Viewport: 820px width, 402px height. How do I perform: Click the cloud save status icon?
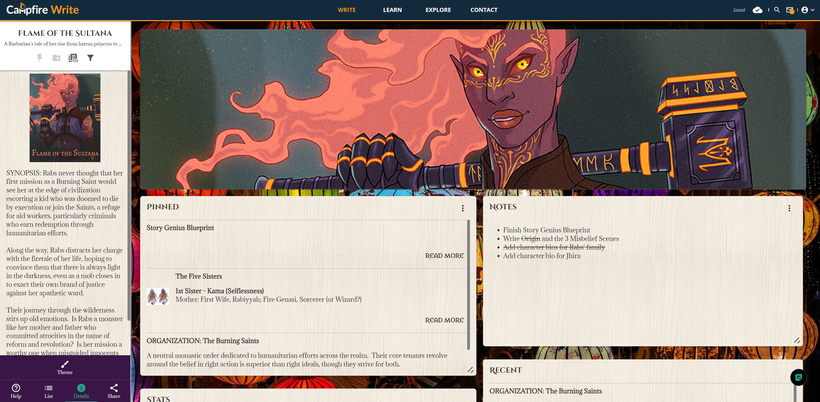pyautogui.click(x=757, y=10)
